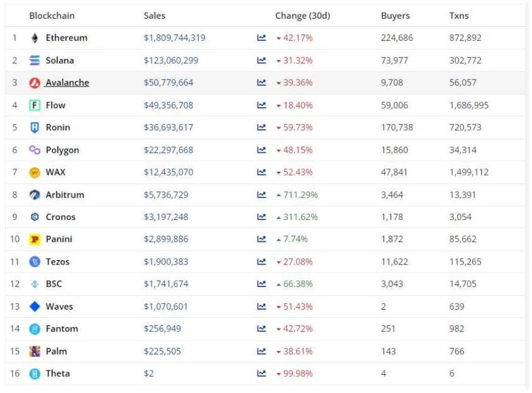Image resolution: width=532 pixels, height=393 pixels.
Task: Click the Cronos blockchain name
Action: [x=60, y=217]
